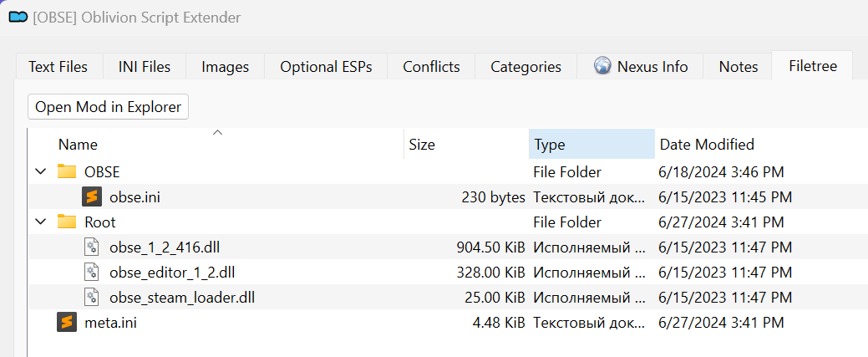Screen dimensions: 868x357
Task: Click the meta.ini Sublime file icon
Action: [67, 322]
